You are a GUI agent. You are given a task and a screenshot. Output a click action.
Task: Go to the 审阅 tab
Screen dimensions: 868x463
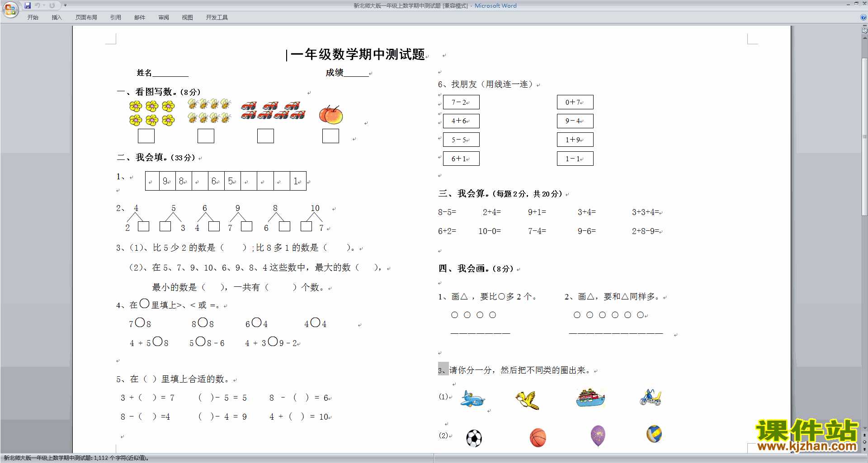pyautogui.click(x=164, y=17)
